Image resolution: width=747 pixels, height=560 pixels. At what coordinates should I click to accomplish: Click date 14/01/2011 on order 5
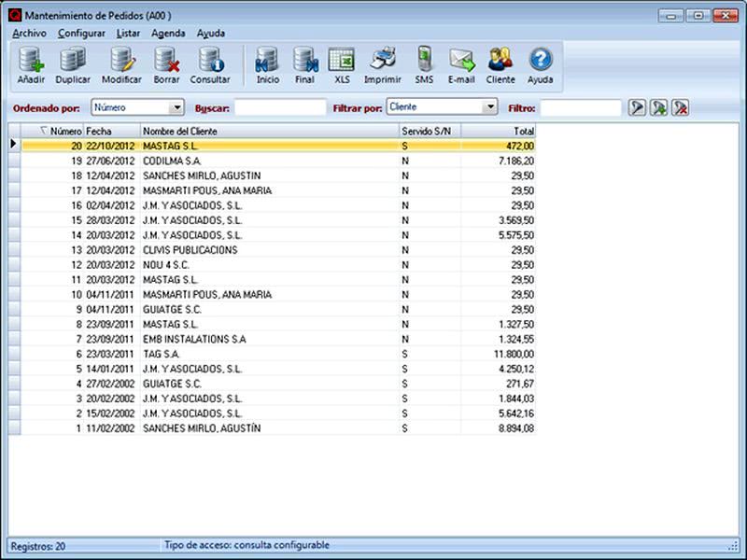coord(110,369)
